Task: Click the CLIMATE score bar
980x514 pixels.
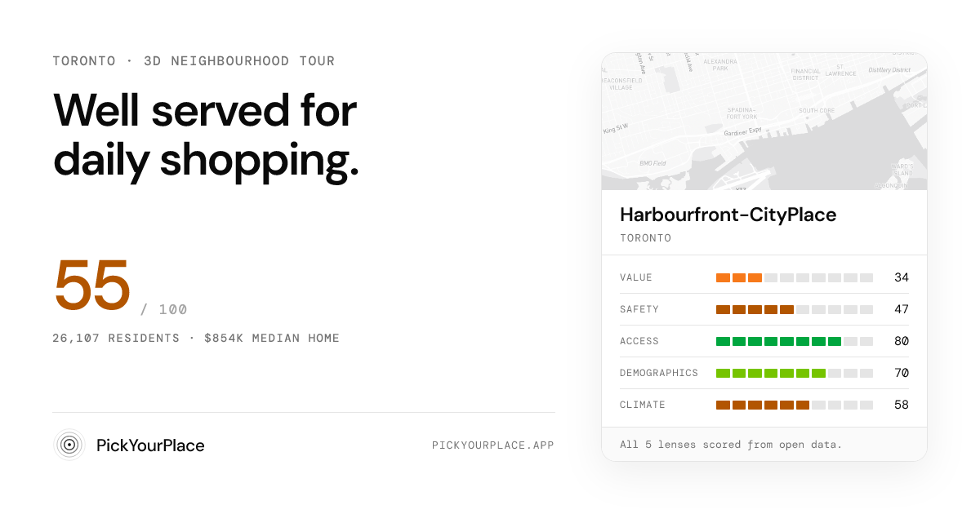Action: (795, 405)
